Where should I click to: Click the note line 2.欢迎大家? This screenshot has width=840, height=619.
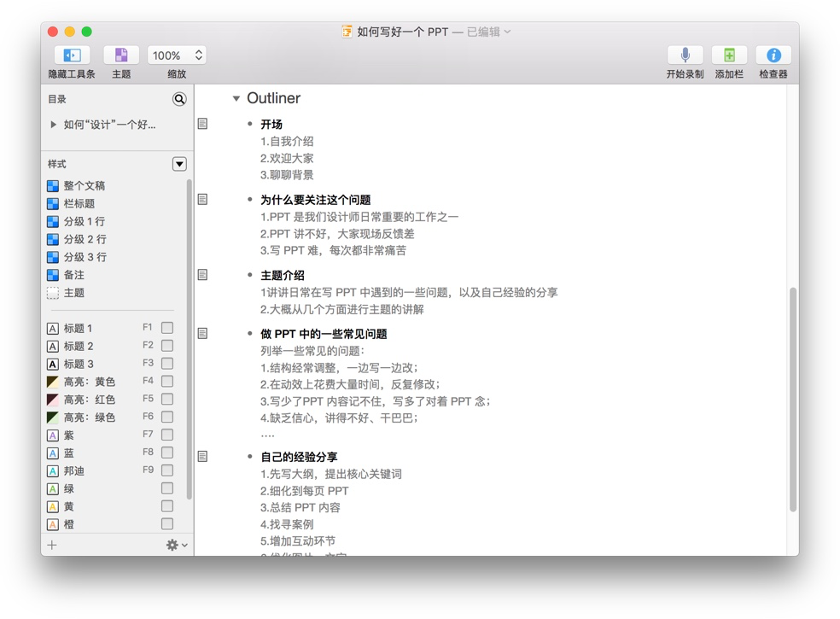tap(287, 158)
